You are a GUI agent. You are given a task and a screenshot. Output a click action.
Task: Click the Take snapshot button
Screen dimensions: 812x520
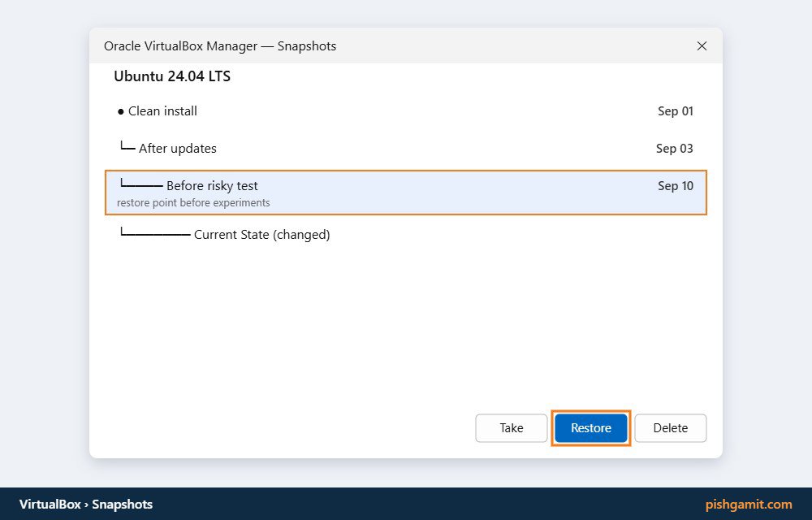pos(511,428)
